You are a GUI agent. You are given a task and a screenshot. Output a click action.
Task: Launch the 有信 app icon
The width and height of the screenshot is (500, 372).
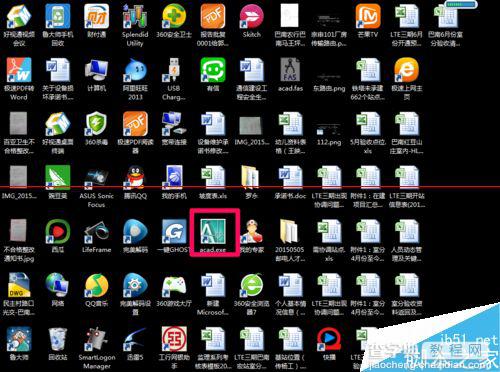point(213,69)
